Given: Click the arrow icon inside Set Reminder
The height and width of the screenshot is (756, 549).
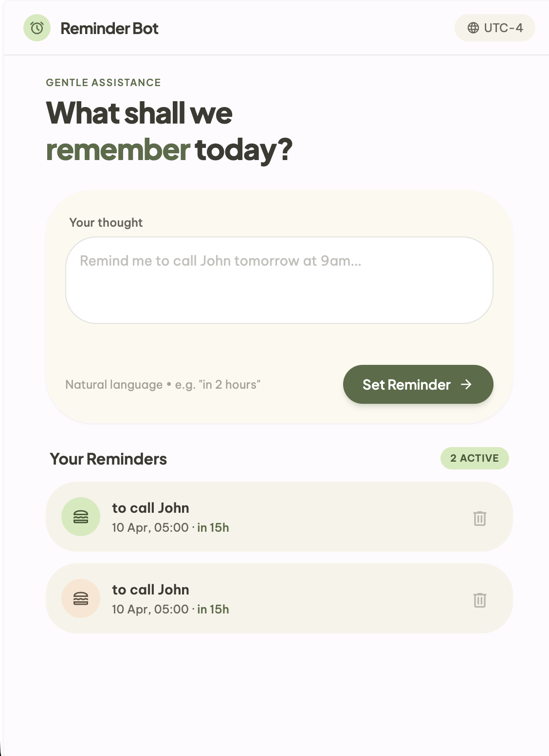Looking at the screenshot, I should pos(467,384).
